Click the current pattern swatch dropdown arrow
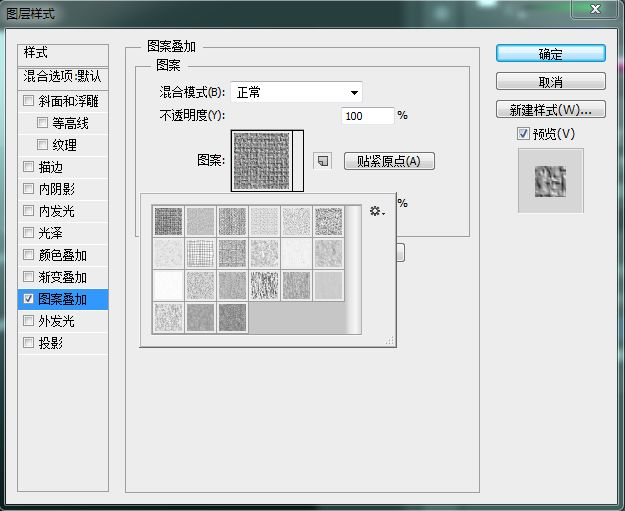Screen dimensions: 625x511 [x=297, y=159]
